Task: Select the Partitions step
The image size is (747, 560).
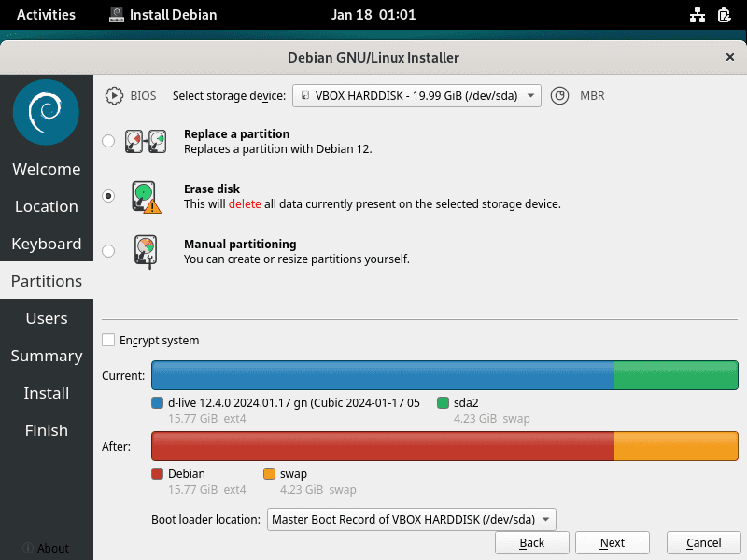Action: pyautogui.click(x=47, y=281)
